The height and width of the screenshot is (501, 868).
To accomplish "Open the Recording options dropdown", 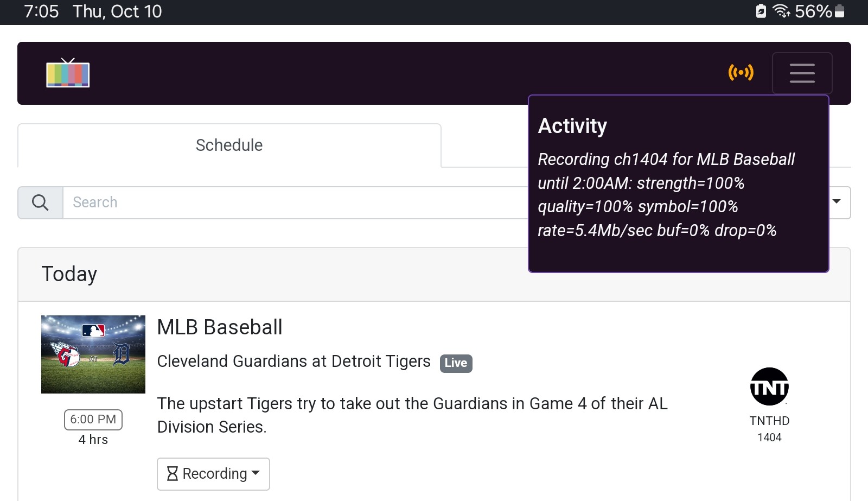I will tap(213, 474).
